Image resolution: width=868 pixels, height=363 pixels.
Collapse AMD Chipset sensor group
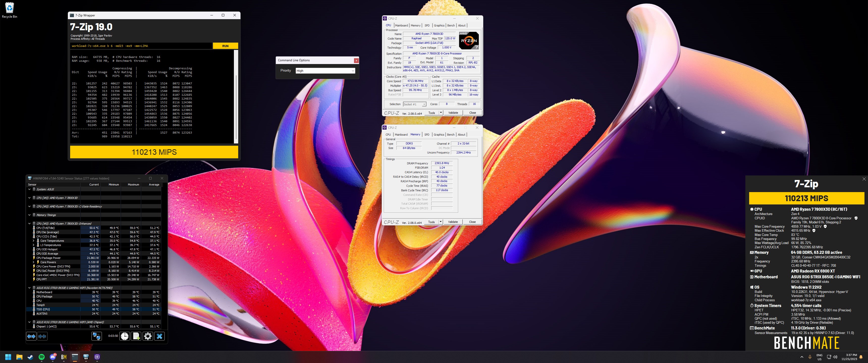(x=29, y=322)
